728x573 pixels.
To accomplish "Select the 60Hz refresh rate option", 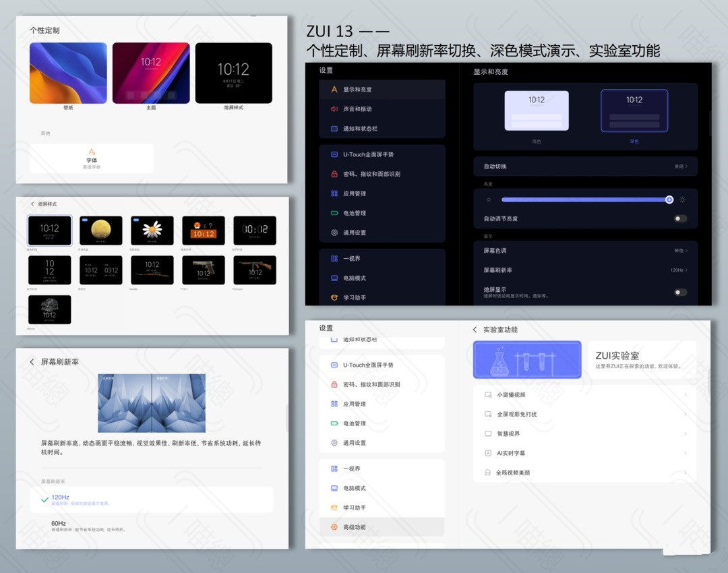I will tap(152, 526).
